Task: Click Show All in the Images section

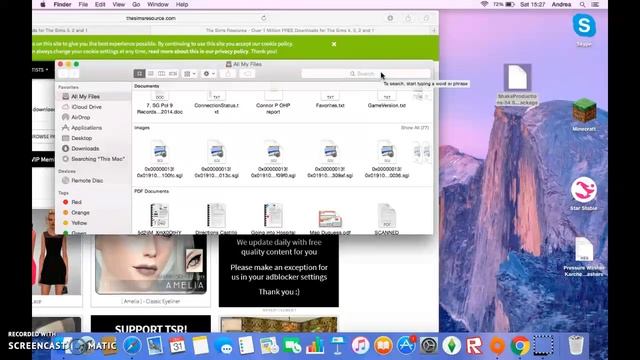Action: (x=415, y=128)
